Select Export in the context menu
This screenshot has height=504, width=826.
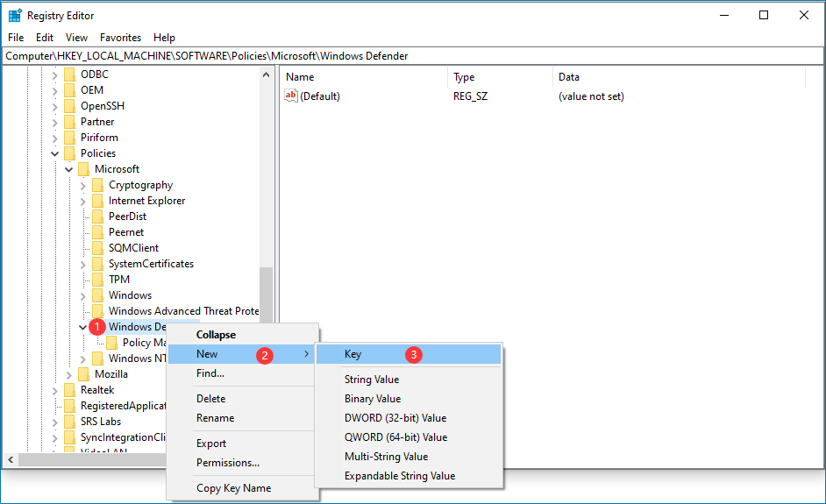pos(243,444)
